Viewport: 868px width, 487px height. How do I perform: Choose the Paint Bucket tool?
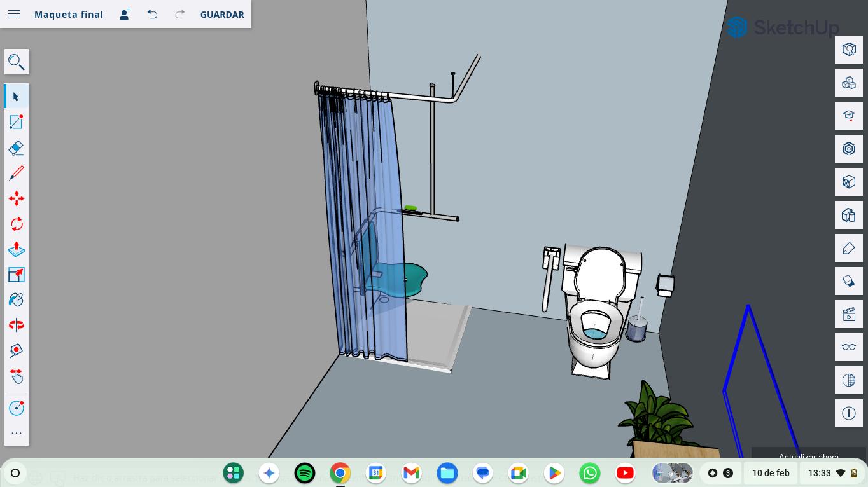coord(17,299)
